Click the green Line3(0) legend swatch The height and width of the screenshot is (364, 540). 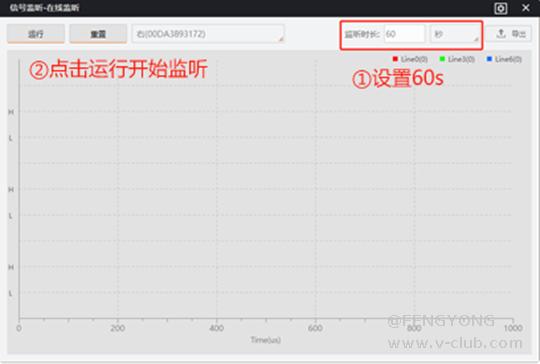tap(442, 59)
